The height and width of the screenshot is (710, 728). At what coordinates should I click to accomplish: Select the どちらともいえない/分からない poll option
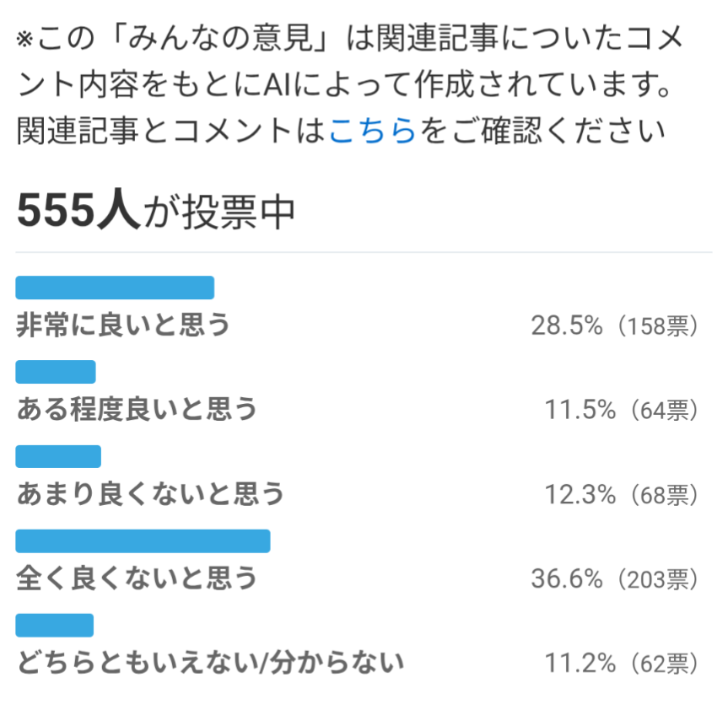(x=210, y=662)
